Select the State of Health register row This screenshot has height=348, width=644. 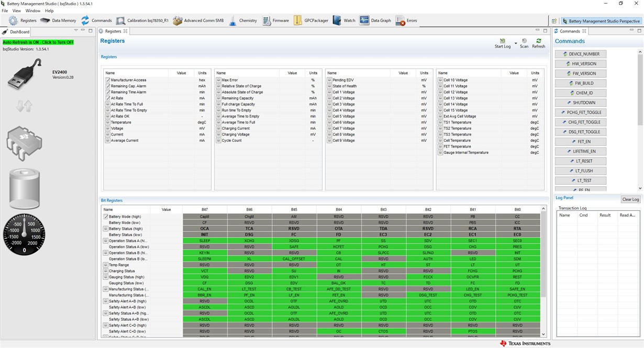pyautogui.click(x=379, y=86)
